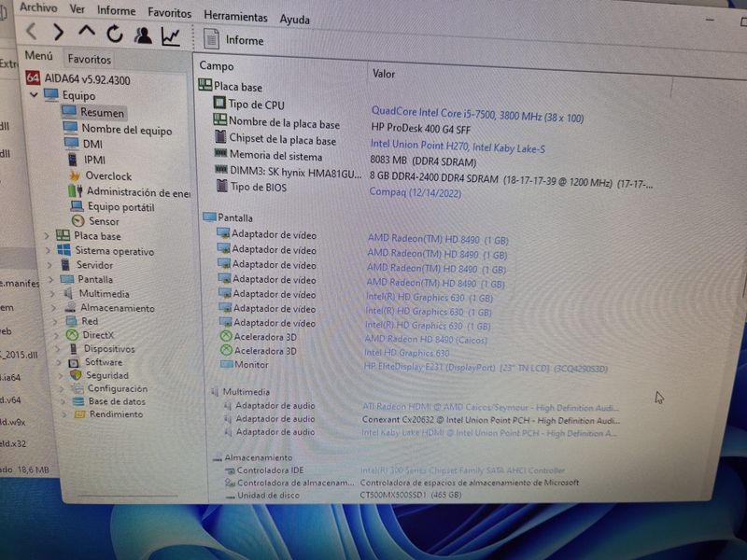The width and height of the screenshot is (747, 560).
Task: Open the user icon in the toolbar
Action: coord(143,35)
